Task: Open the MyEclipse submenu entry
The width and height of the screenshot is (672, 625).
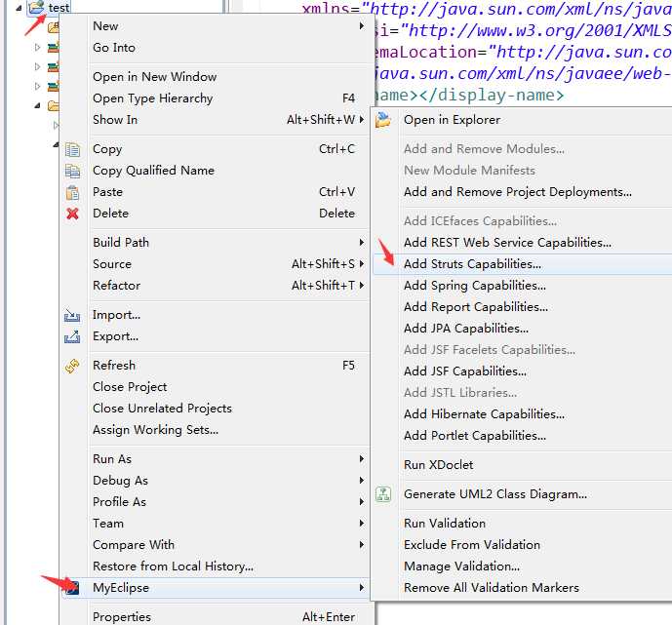Action: pyautogui.click(x=216, y=588)
